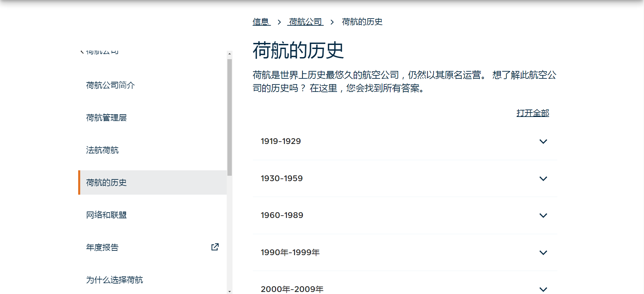Screen dimensions: 644x294
Task: Expand the 1960-1989 section chevron
Action: click(543, 215)
